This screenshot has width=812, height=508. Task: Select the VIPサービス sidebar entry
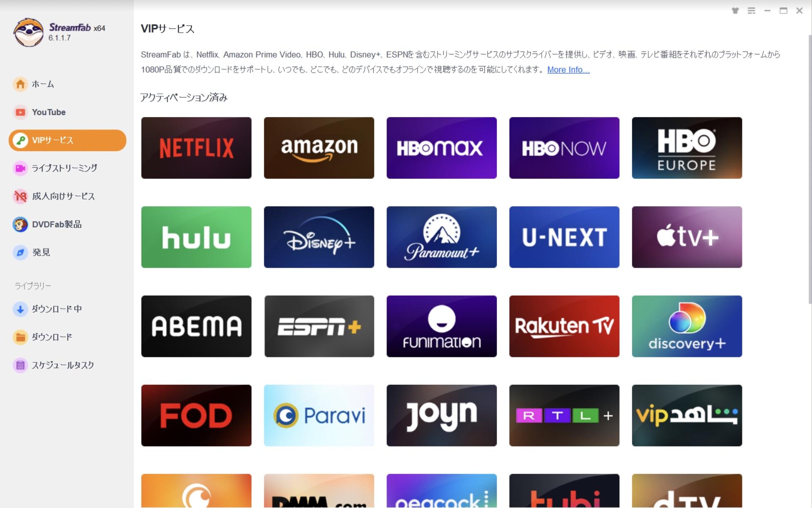pyautogui.click(x=67, y=140)
